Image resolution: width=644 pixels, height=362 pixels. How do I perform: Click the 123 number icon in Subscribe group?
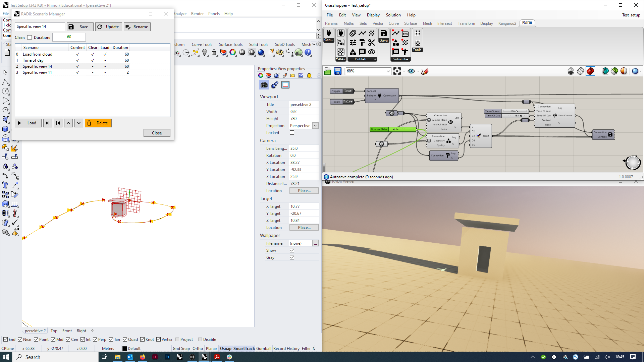point(405,33)
